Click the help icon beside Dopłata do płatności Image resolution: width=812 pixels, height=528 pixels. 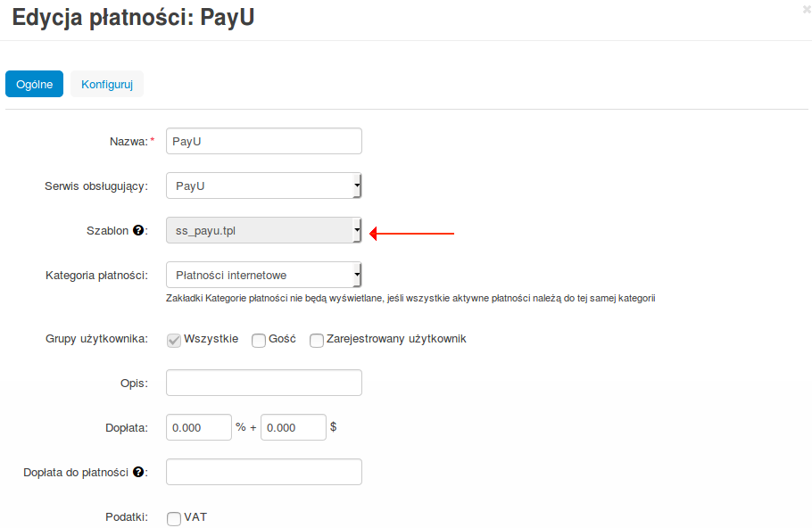point(137,472)
